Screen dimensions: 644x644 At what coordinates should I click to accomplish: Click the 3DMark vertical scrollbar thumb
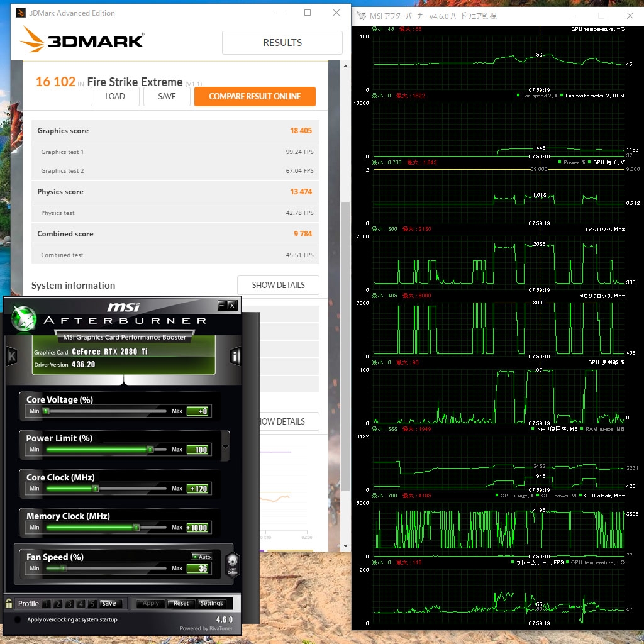point(345,346)
